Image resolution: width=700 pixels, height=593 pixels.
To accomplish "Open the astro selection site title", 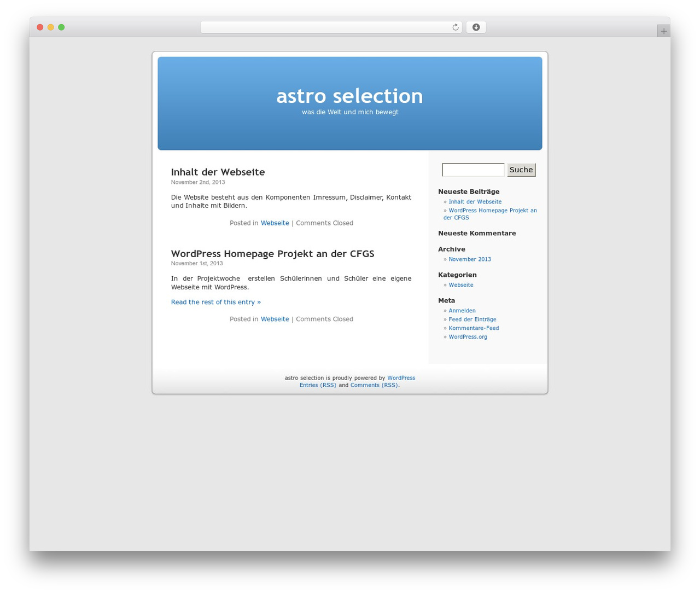I will (x=350, y=96).
